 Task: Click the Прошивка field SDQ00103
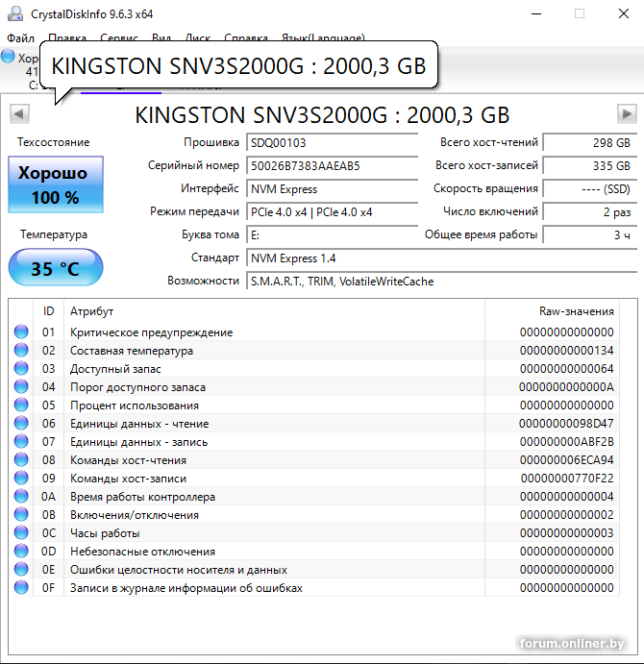point(333,143)
